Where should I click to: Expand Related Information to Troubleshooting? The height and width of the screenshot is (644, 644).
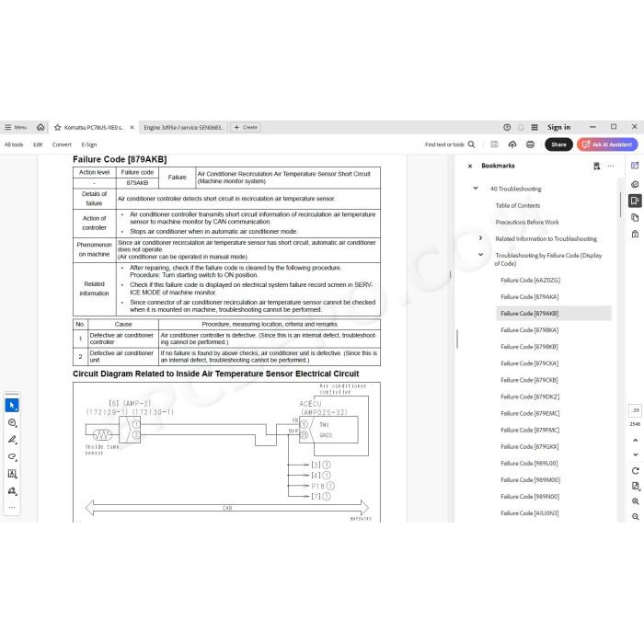(480, 238)
